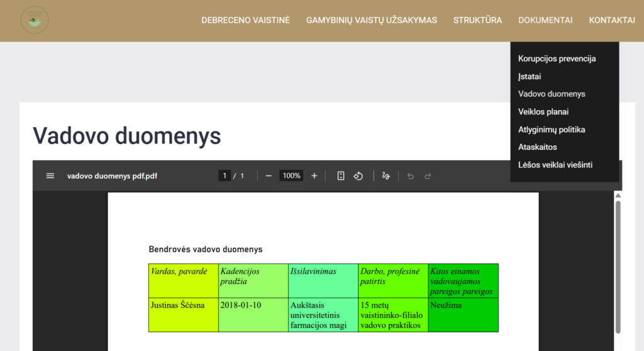Select the draw annotation tool
Image resolution: width=644 pixels, height=351 pixels.
click(x=386, y=176)
